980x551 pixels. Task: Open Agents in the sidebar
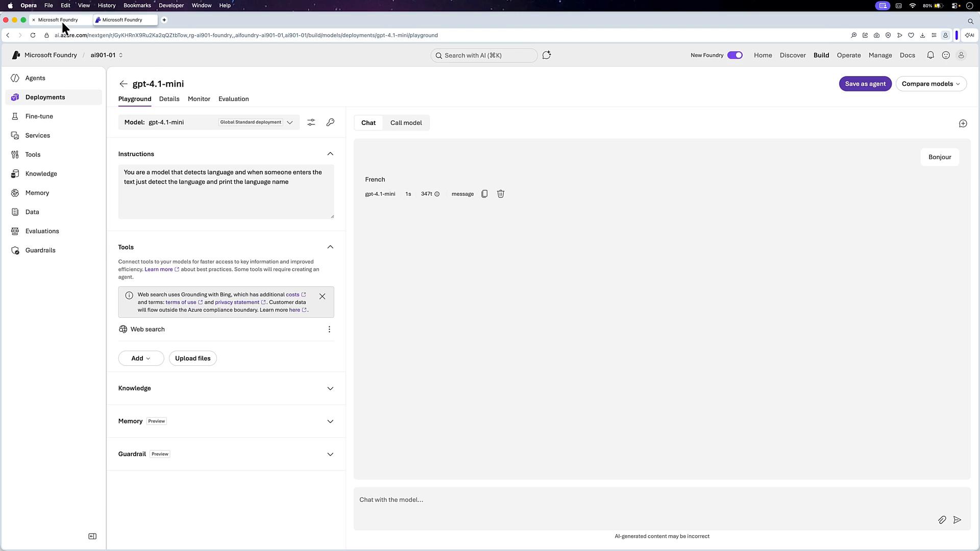tap(54, 78)
